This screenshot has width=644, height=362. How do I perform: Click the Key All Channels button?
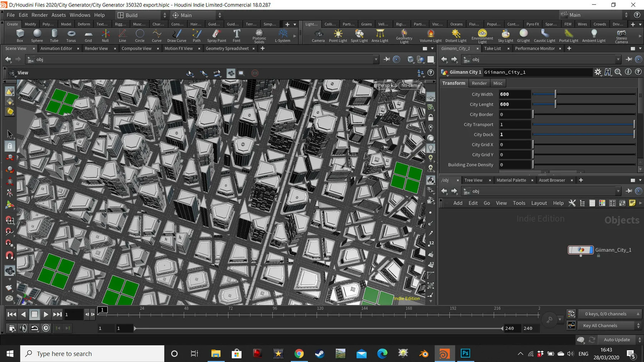[x=600, y=326]
